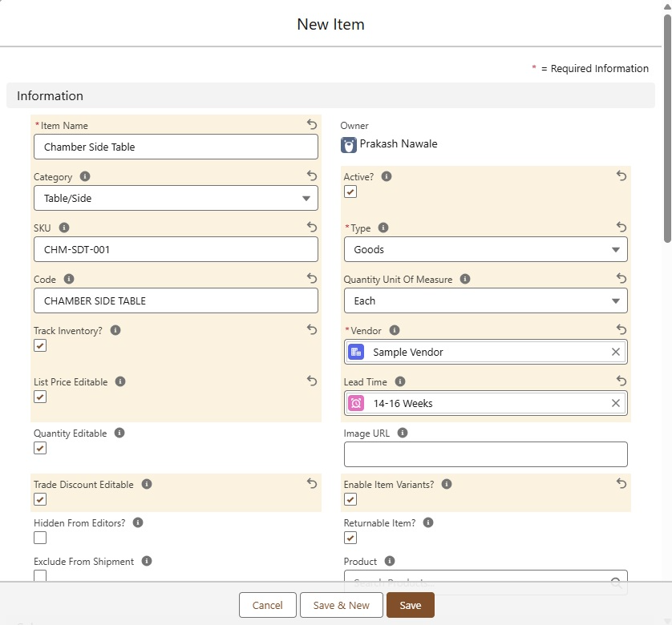Undo the Enable Item Variants change

[x=621, y=483]
